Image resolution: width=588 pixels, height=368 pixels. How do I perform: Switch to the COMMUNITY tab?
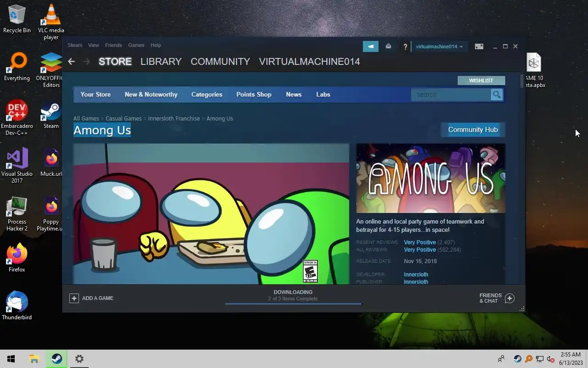[220, 62]
